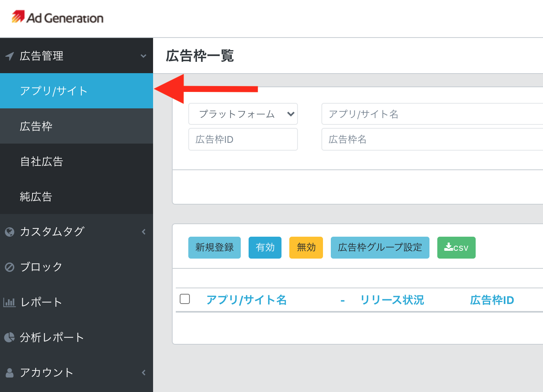This screenshot has width=543, height=392.
Task: Select the paper plane 広告管理 icon
Action: pyautogui.click(x=9, y=56)
